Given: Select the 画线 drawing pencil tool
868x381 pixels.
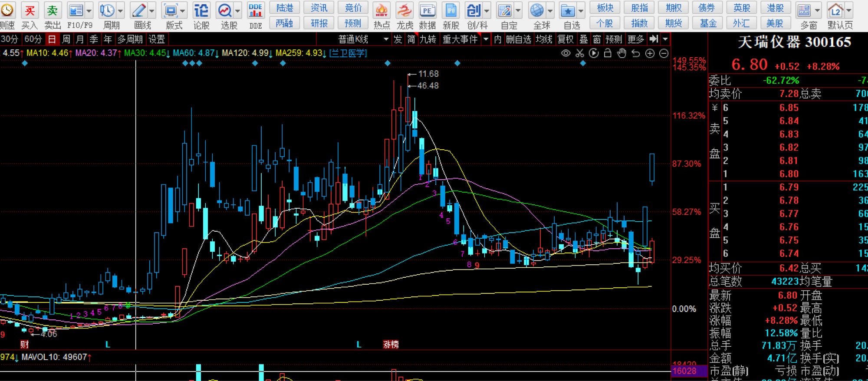Looking at the screenshot, I should 139,10.
